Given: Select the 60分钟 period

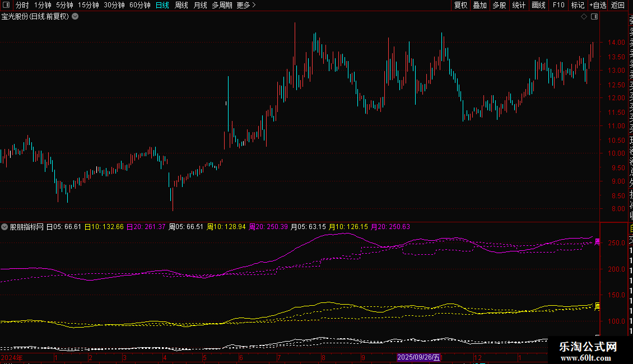Looking at the screenshot, I should coord(140,5).
